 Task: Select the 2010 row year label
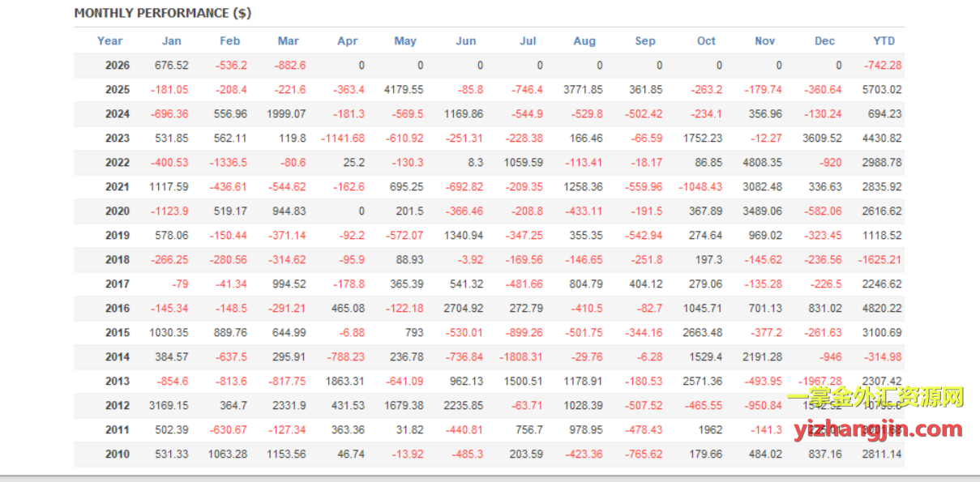pyautogui.click(x=118, y=454)
